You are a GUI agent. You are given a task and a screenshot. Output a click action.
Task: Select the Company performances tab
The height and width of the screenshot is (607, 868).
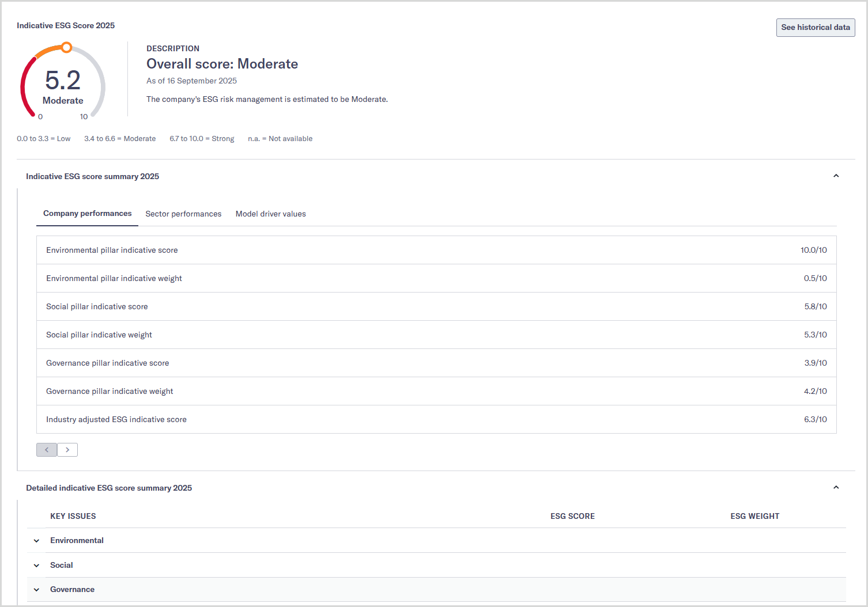click(x=87, y=214)
